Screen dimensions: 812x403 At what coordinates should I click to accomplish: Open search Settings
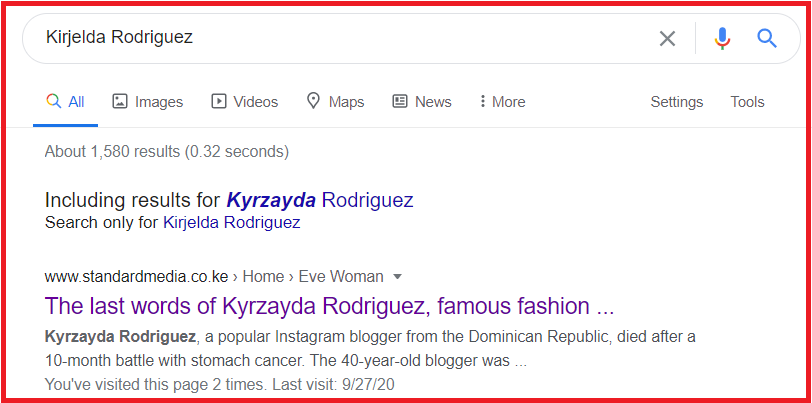676,102
